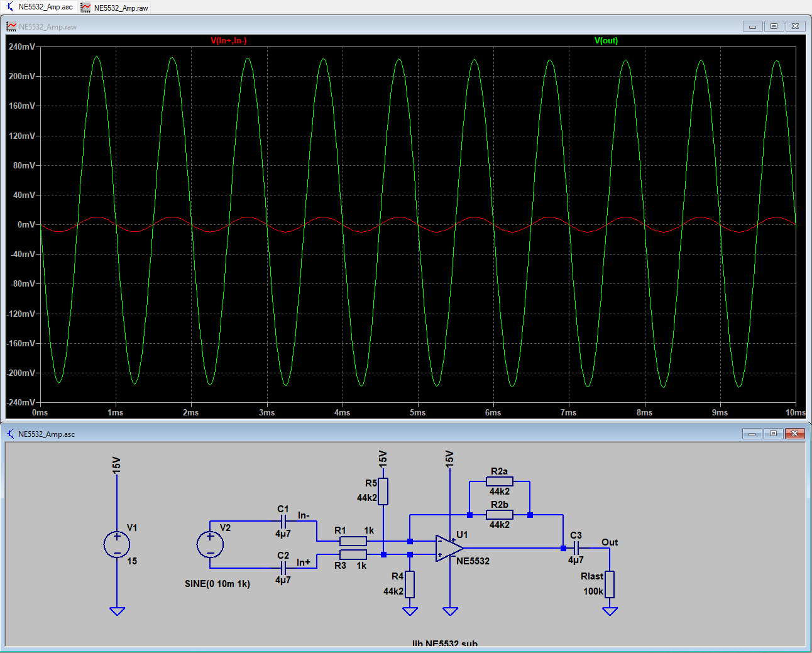The height and width of the screenshot is (653, 812).
Task: Click the green V(out) trace label
Action: (x=606, y=40)
